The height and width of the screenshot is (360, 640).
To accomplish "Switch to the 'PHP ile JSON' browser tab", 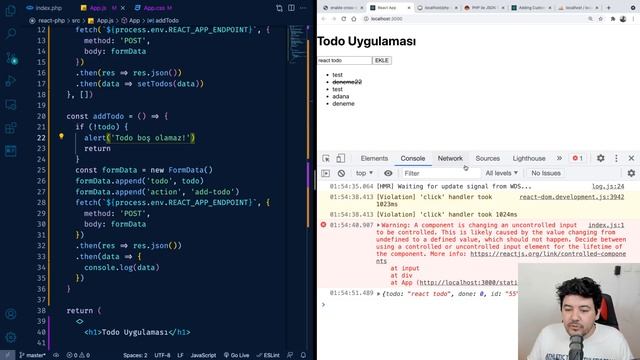I will pyautogui.click(x=484, y=8).
